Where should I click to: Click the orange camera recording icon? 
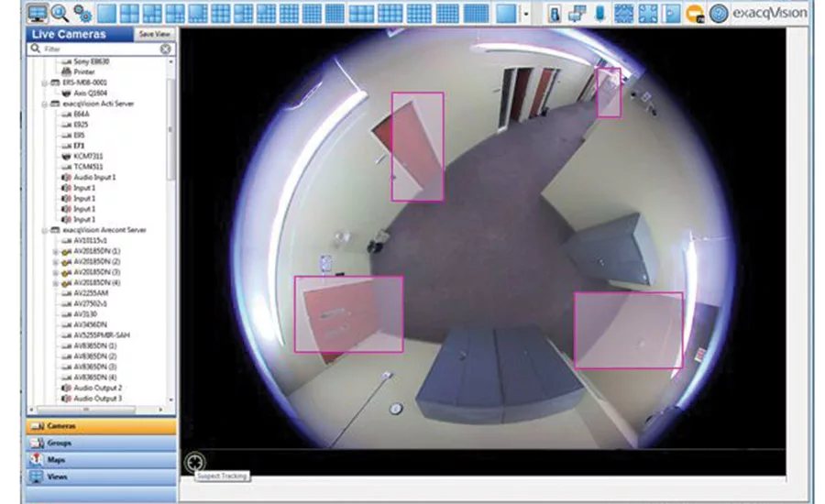click(695, 14)
